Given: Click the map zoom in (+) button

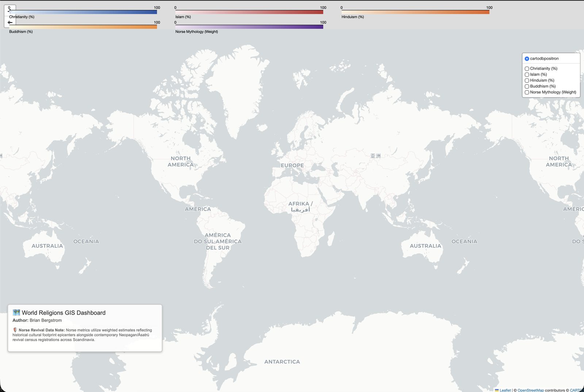Looking at the screenshot, I should (10, 10).
